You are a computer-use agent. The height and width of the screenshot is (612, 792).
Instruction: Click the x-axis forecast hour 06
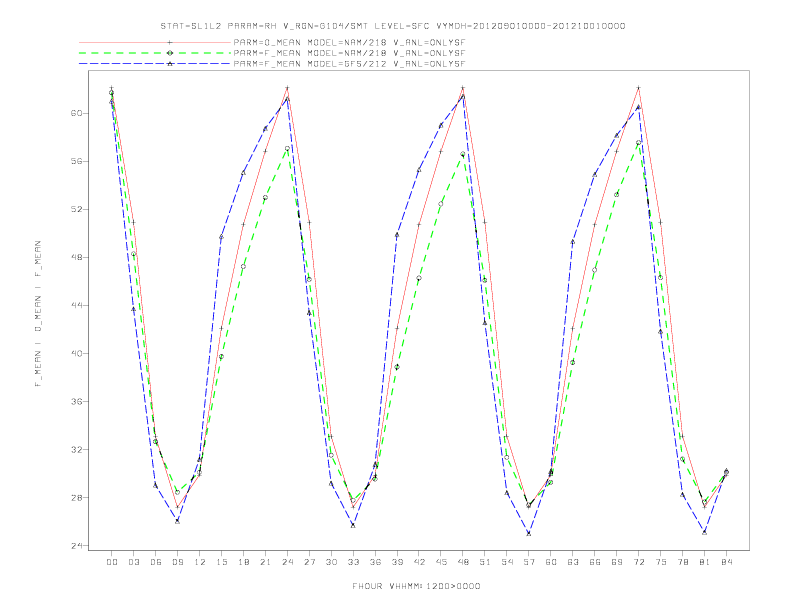click(x=156, y=562)
